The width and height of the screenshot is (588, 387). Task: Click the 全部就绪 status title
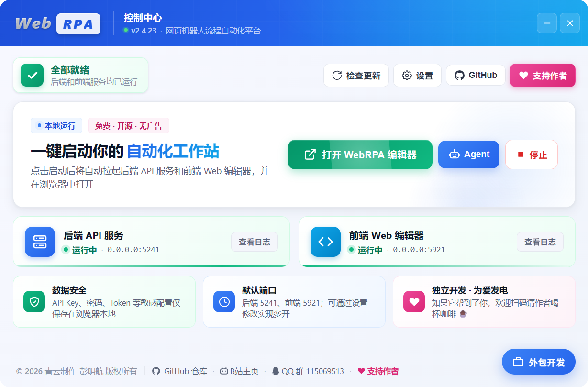click(70, 70)
